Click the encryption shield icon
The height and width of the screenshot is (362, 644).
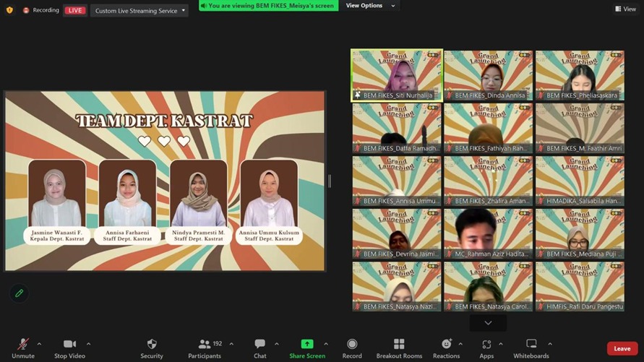click(x=9, y=10)
